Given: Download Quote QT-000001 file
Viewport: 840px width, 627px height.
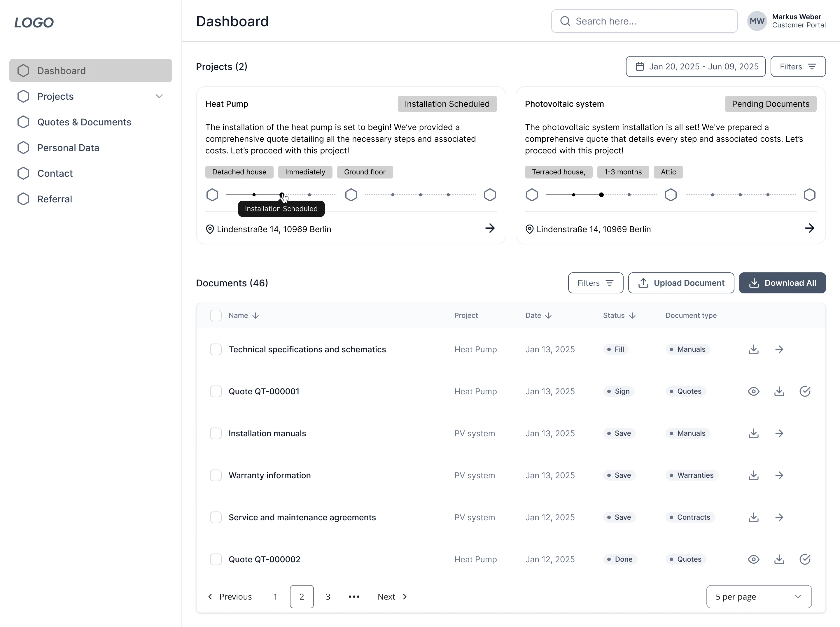Looking at the screenshot, I should click(x=779, y=391).
